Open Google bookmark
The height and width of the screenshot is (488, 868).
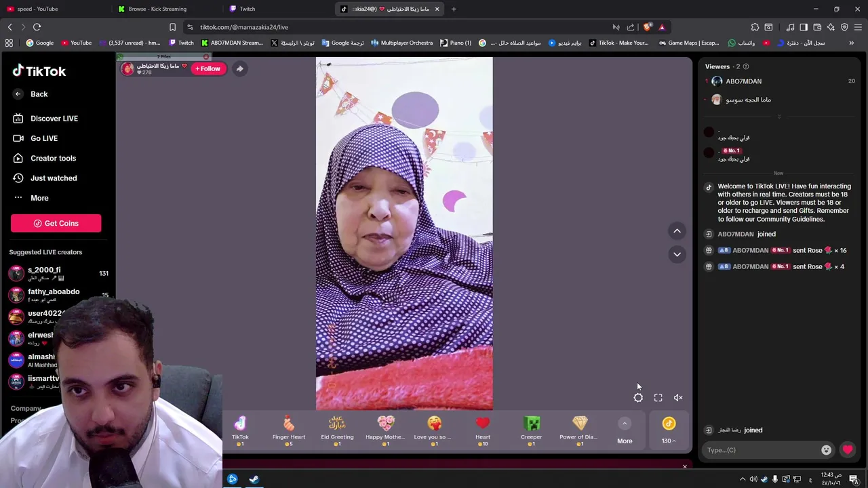tap(39, 43)
